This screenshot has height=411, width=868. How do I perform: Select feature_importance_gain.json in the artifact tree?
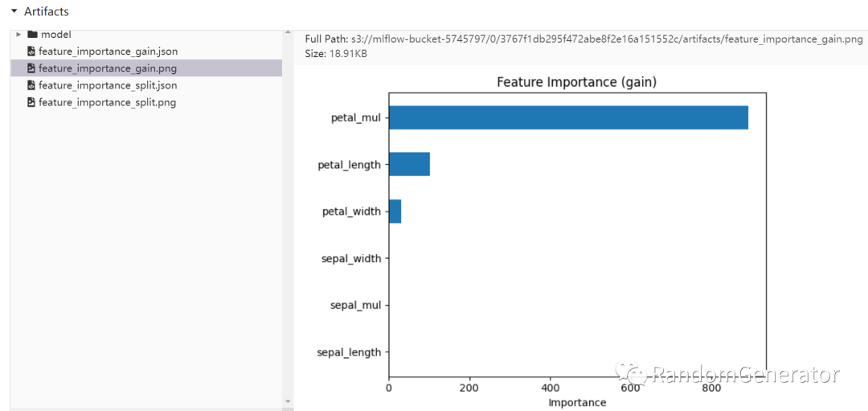[108, 51]
